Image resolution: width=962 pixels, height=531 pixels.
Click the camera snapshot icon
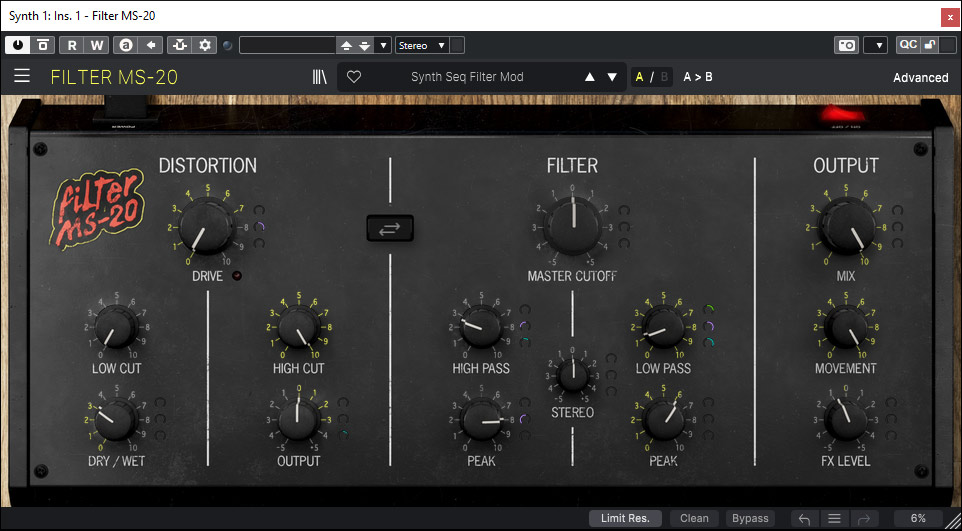[x=846, y=45]
